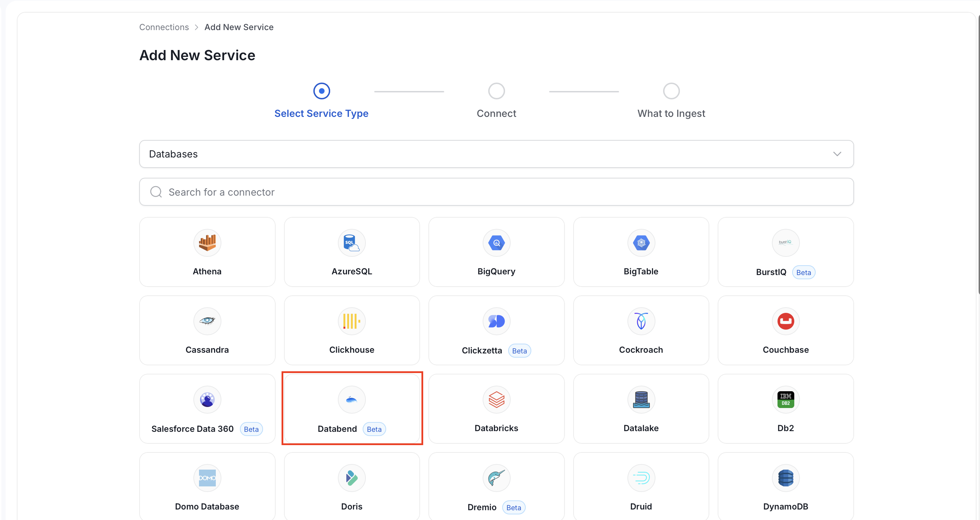Select the Cassandra eye icon

pos(207,321)
